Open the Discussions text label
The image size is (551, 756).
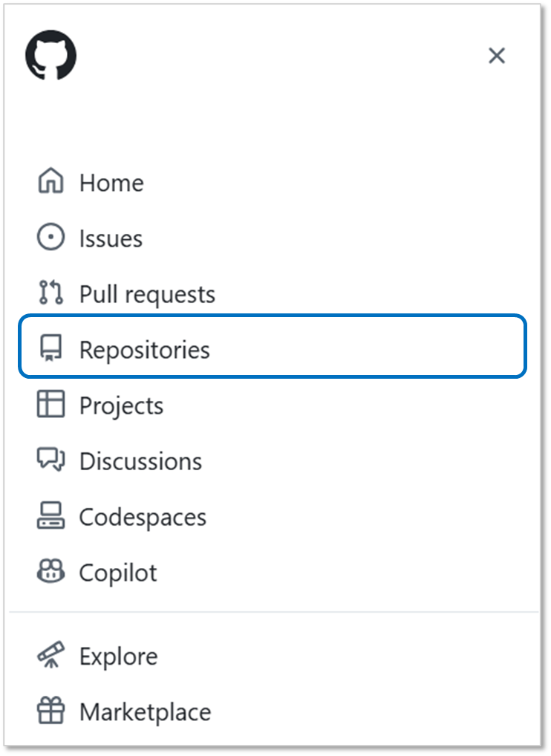(140, 461)
